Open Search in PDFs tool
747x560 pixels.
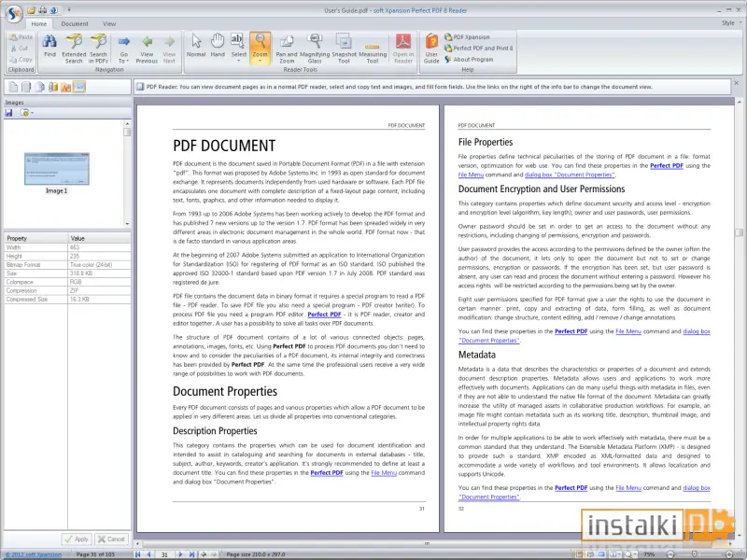click(x=98, y=49)
